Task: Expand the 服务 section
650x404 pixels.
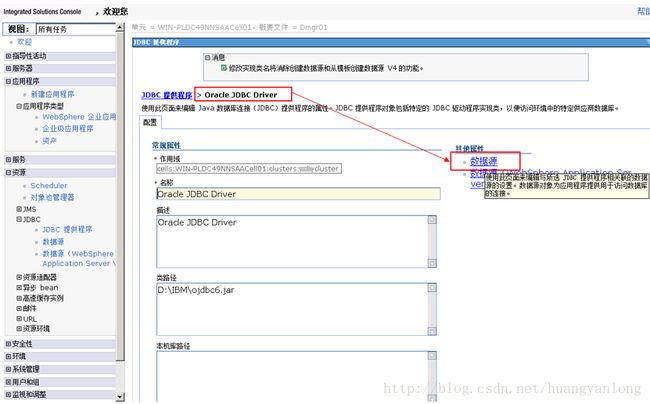Action: click(x=8, y=160)
